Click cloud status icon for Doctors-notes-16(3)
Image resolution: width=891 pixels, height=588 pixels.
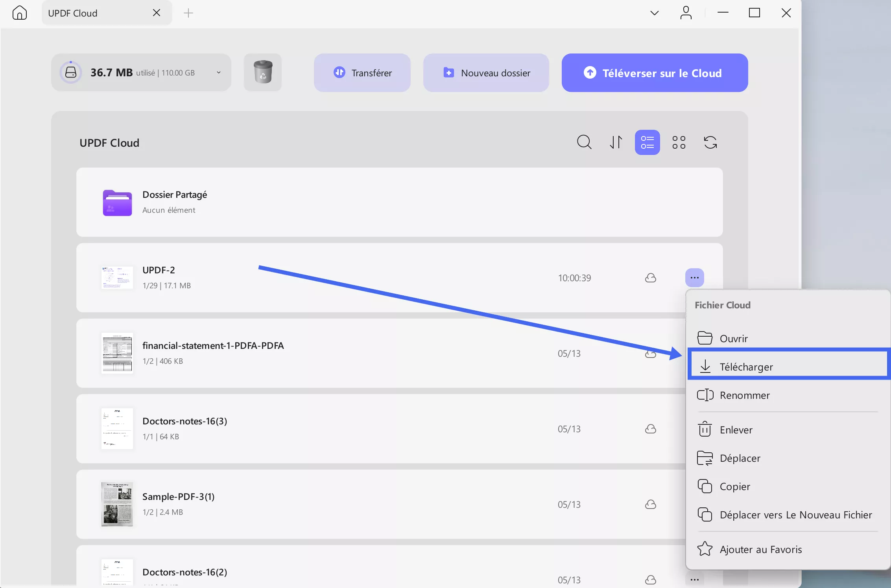click(651, 429)
